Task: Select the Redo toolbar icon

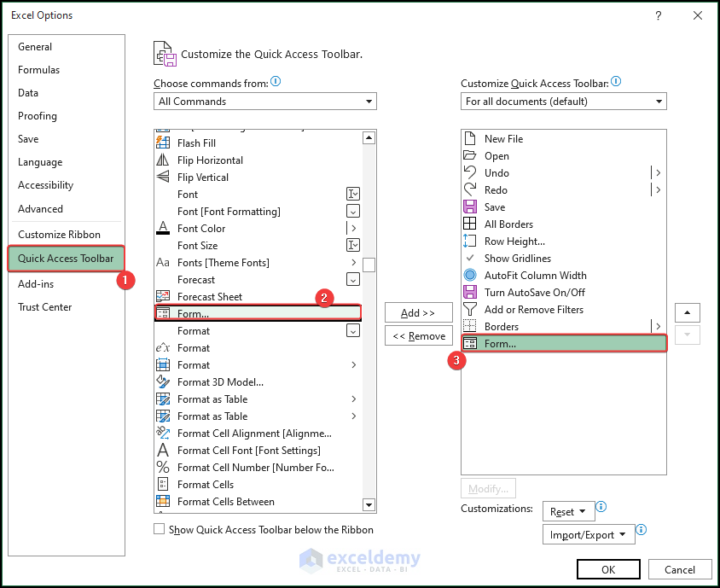Action: [x=470, y=189]
